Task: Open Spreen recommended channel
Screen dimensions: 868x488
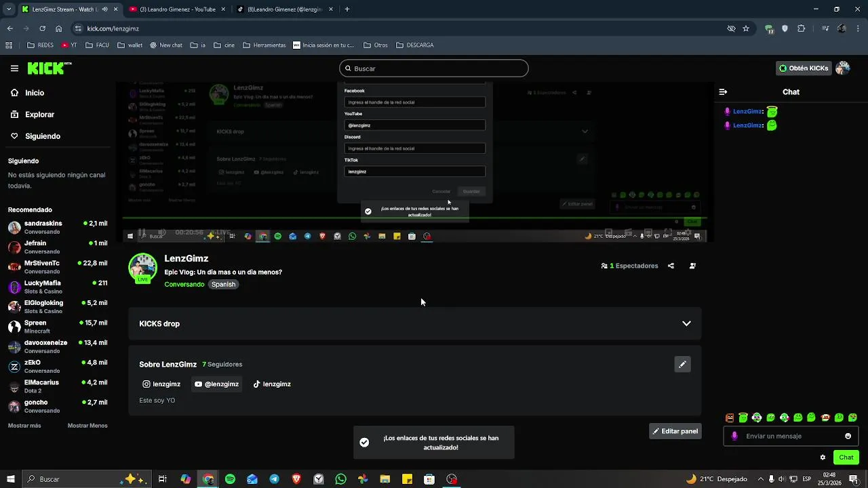Action: pyautogui.click(x=58, y=327)
